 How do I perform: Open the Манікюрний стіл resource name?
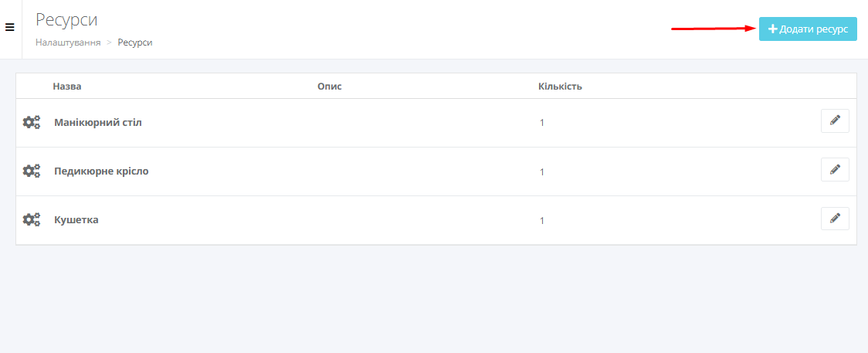coord(98,122)
